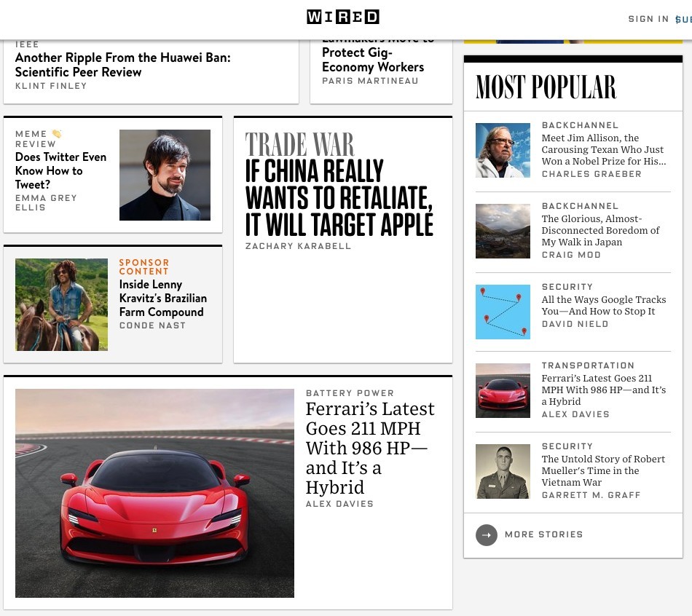This screenshot has height=616, width=692.
Task: Open Lenny Kravitz horseback photo
Action: point(61,304)
